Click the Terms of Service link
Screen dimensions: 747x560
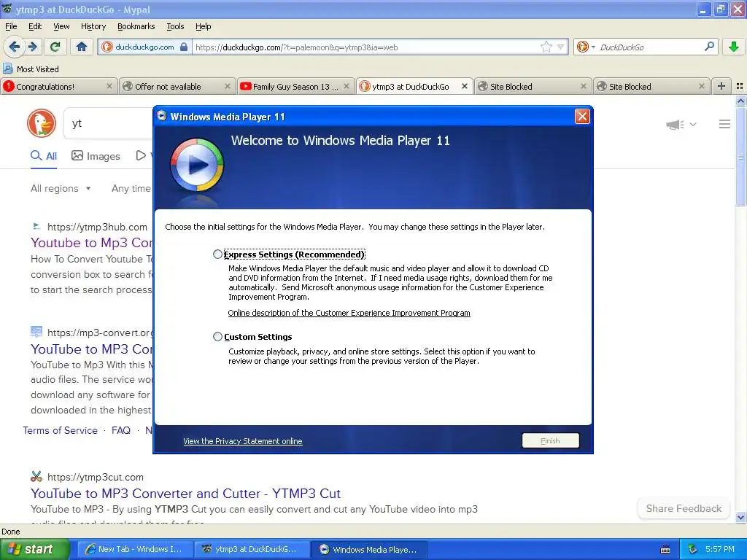(60, 430)
